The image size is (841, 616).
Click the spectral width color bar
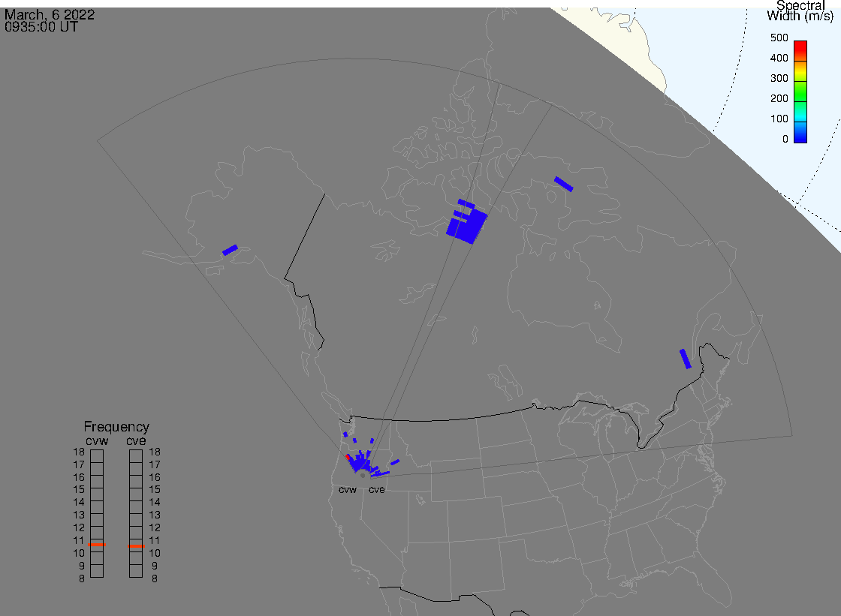click(800, 92)
